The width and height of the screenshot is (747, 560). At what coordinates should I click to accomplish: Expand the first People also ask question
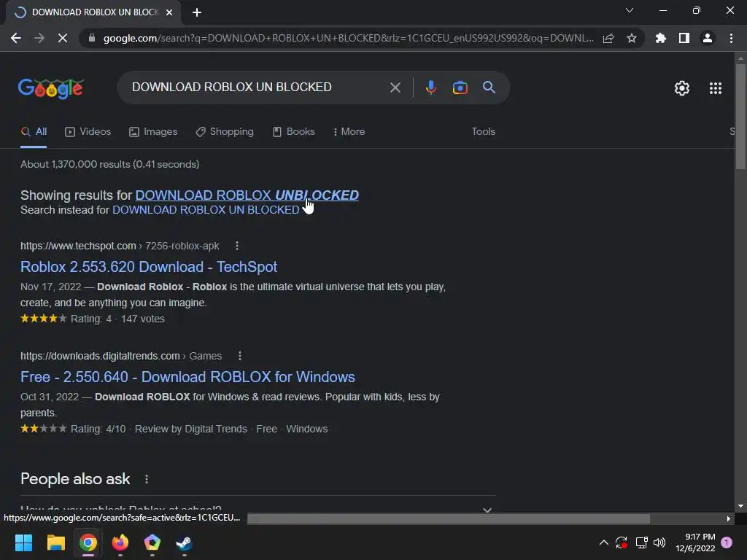tap(258, 509)
